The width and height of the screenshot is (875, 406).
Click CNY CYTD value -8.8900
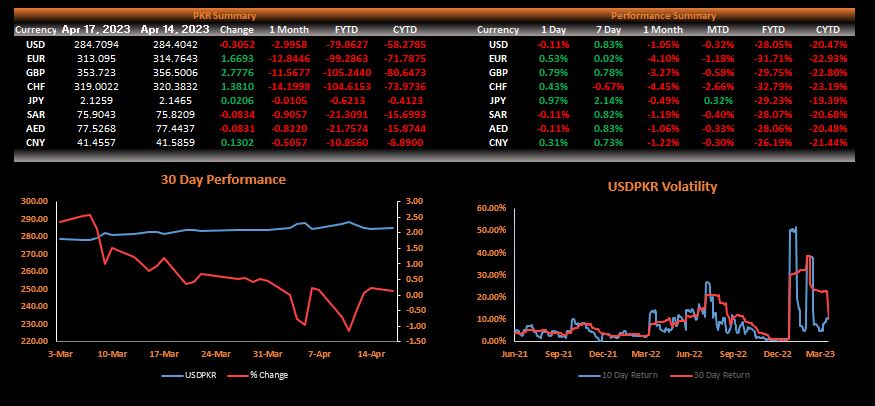coord(404,142)
